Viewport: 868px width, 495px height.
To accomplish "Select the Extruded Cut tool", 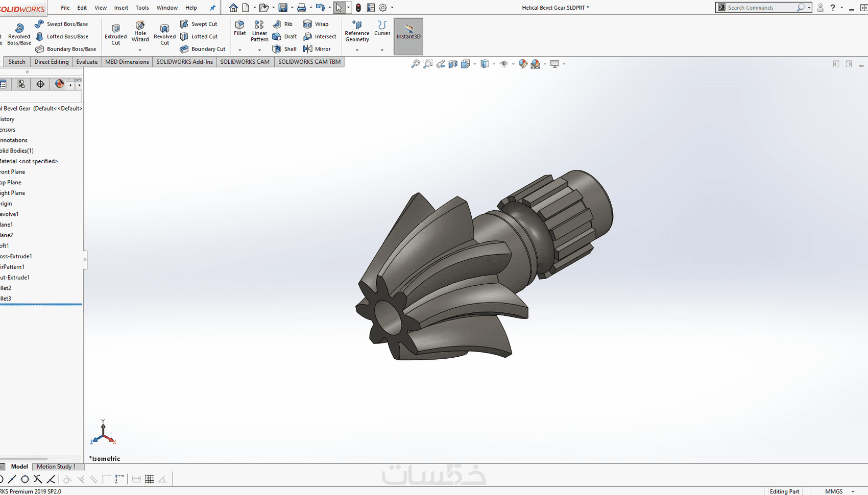I will pos(116,34).
